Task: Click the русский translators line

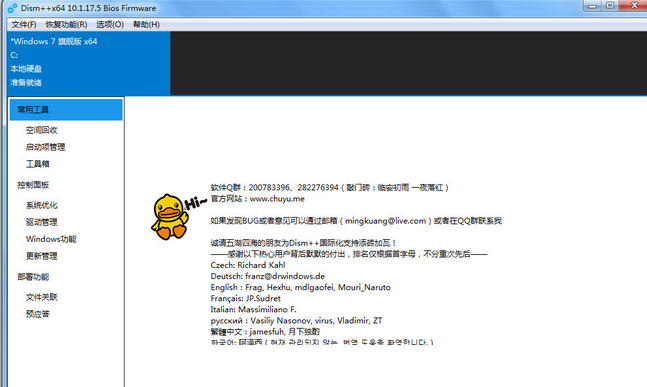Action: (296, 321)
